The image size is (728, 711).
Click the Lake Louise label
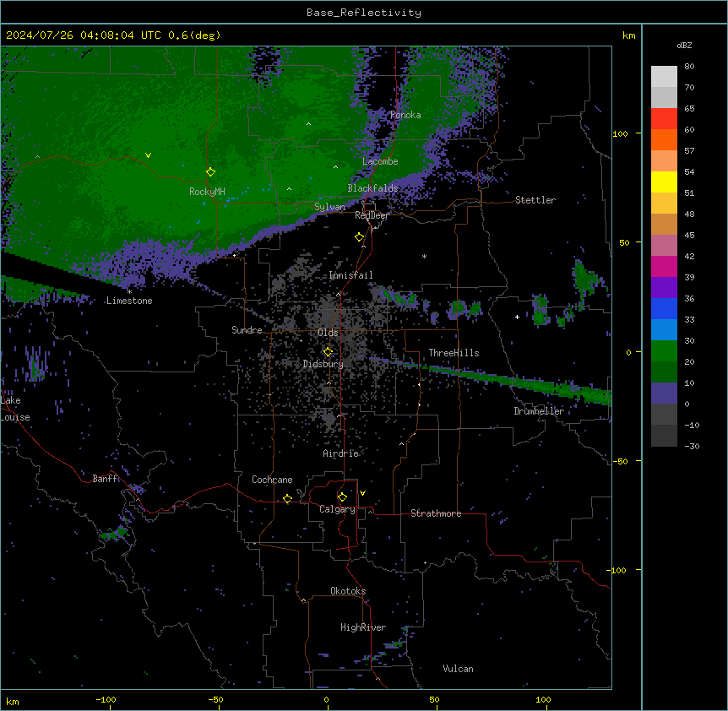coord(15,409)
